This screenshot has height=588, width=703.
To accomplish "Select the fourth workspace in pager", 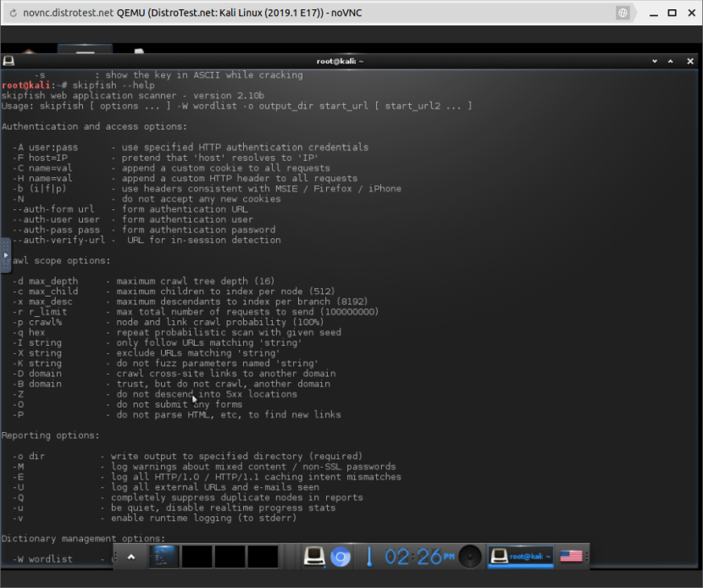I will pos(263,557).
